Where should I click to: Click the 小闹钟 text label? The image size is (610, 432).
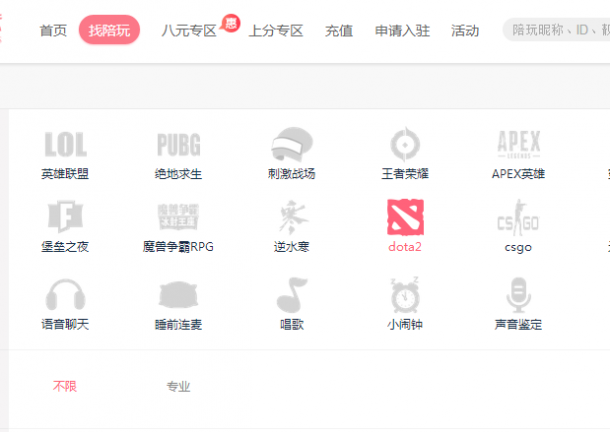point(405,324)
